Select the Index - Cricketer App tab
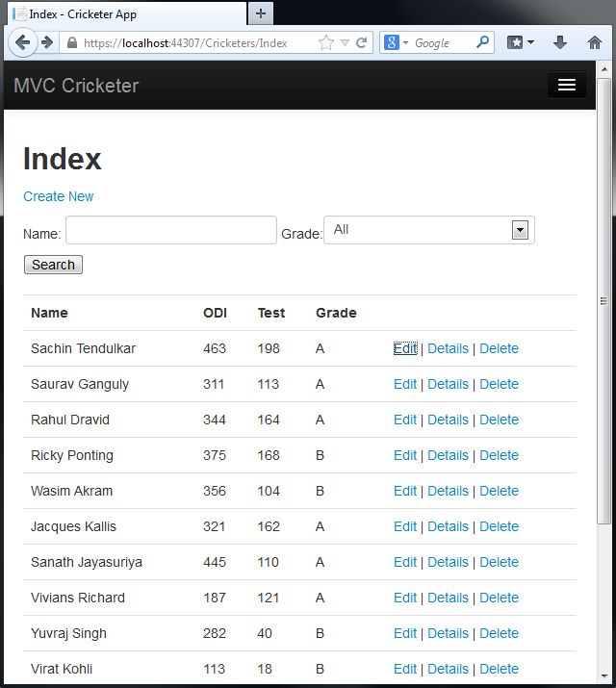 (x=126, y=14)
